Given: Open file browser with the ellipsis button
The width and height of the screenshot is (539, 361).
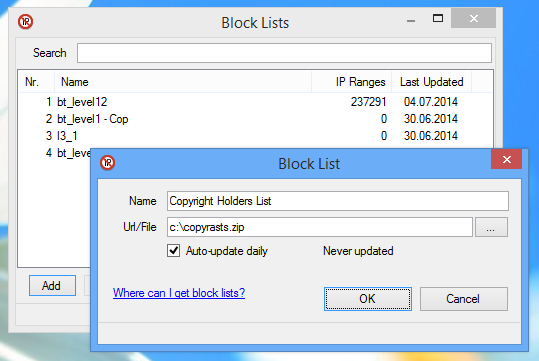Looking at the screenshot, I should pos(491,227).
